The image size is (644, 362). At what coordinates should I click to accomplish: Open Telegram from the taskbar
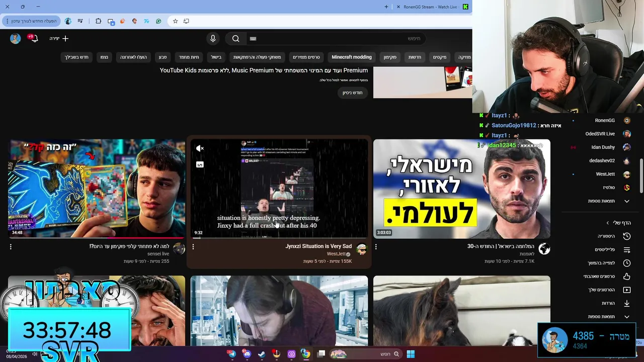pyautogui.click(x=231, y=354)
